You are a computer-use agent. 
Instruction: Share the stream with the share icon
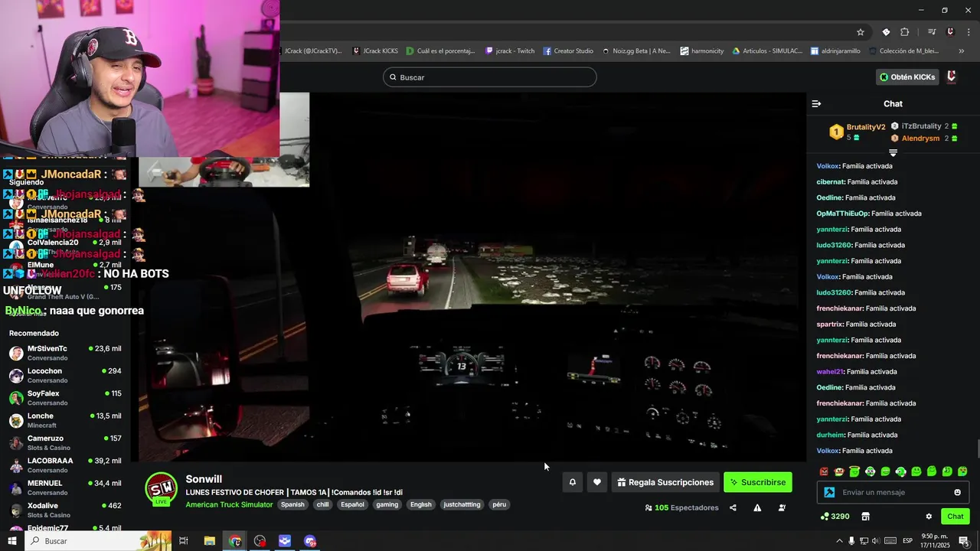733,507
